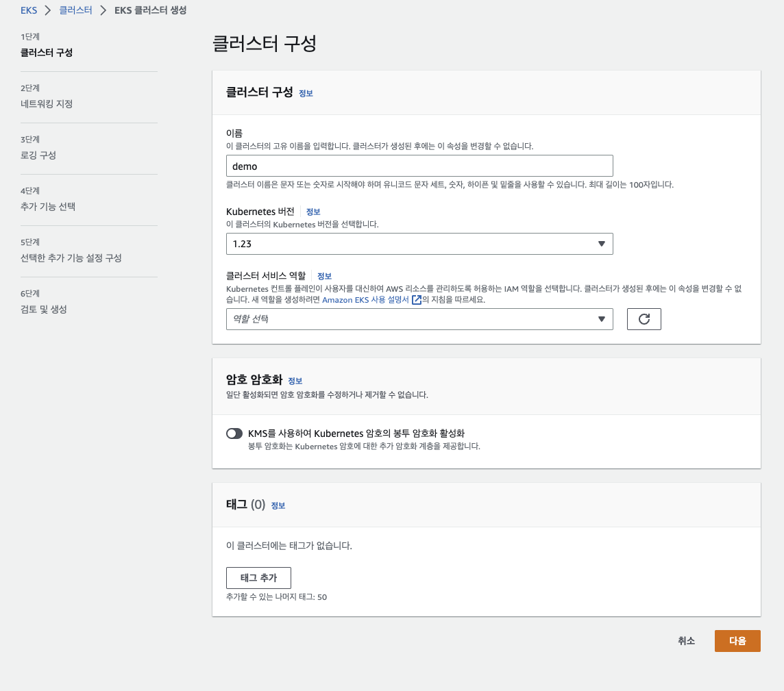Click the cluster name field containing demo

(419, 166)
